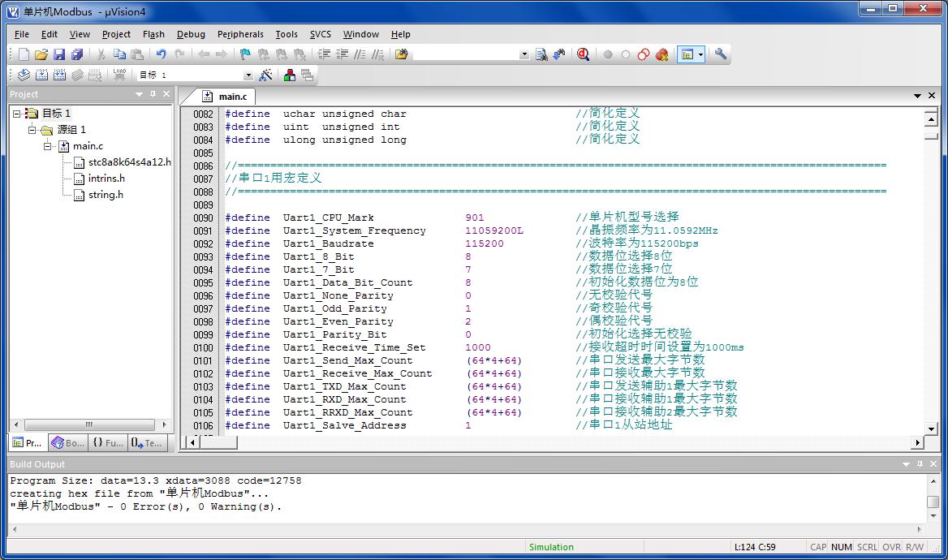
Task: Click the Disable All Breakpoints icon
Action: (644, 54)
